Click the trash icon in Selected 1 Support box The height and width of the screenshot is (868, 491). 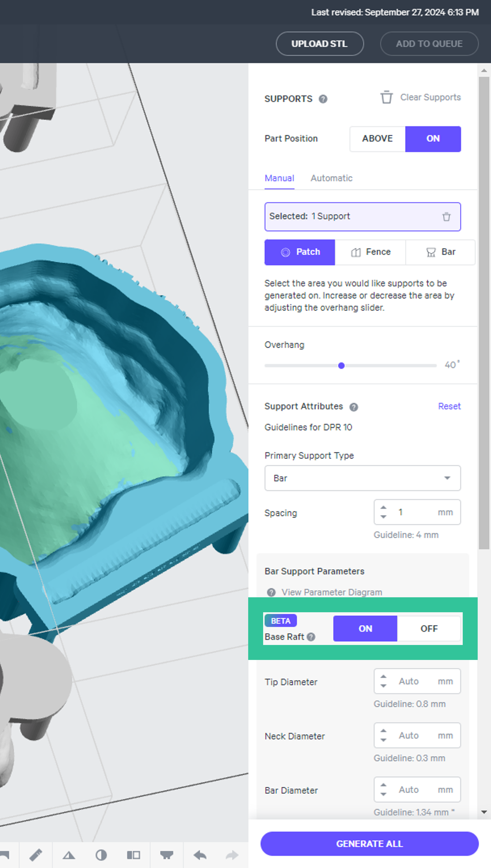pos(447,217)
